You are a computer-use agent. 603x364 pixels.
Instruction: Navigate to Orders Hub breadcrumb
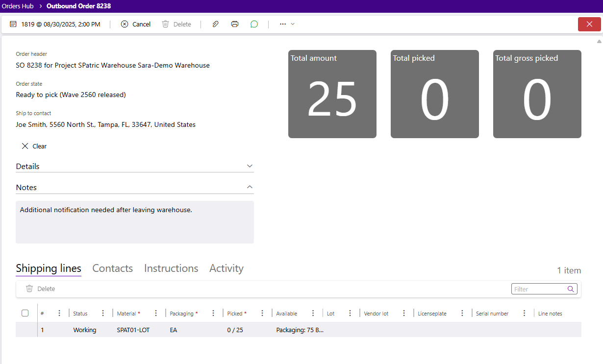[18, 6]
